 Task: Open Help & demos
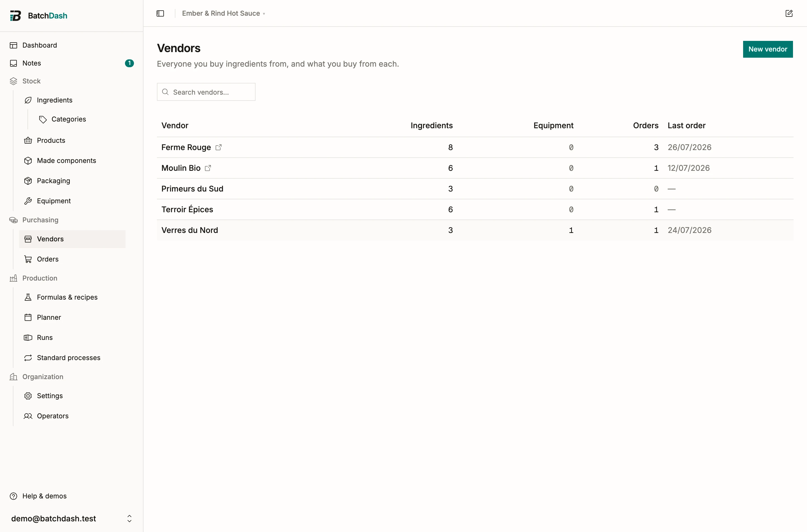[x=45, y=496]
